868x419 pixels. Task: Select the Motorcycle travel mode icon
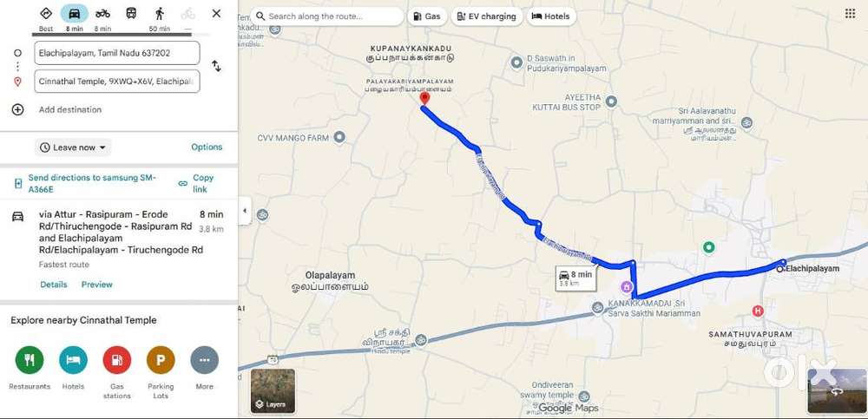click(102, 14)
